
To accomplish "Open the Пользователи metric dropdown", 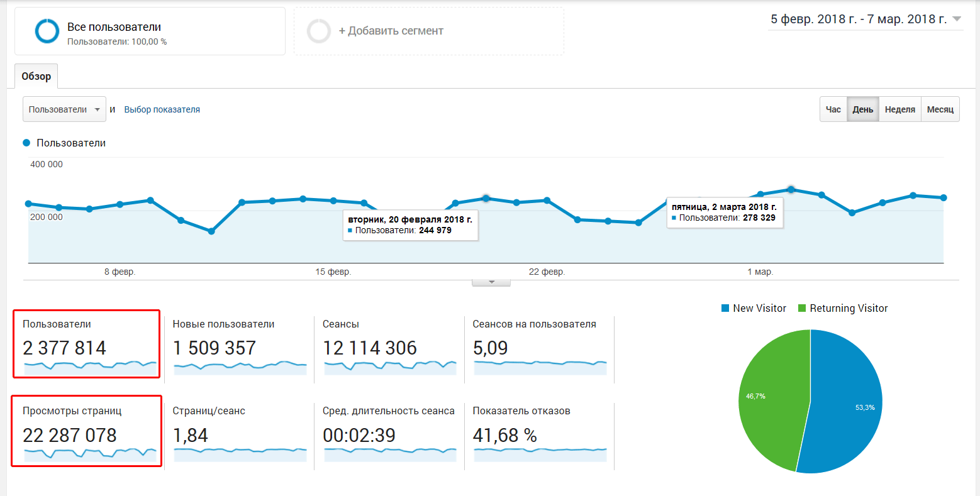I will (64, 109).
